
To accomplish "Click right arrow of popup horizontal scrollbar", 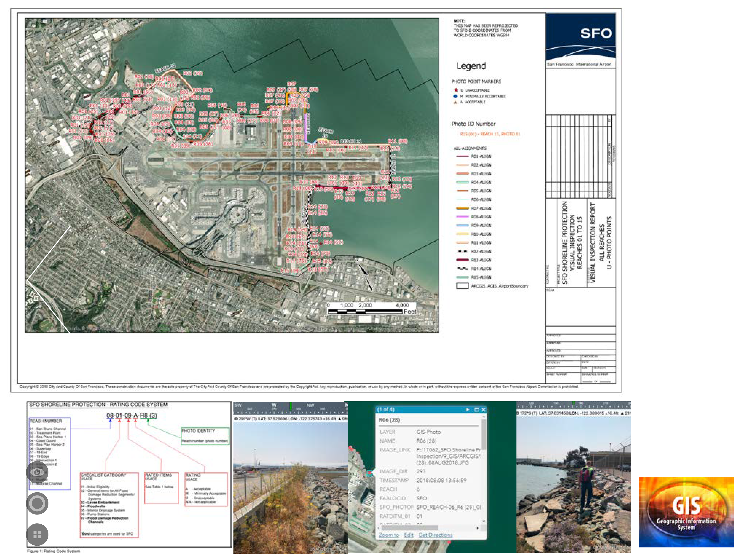I will (x=478, y=528).
